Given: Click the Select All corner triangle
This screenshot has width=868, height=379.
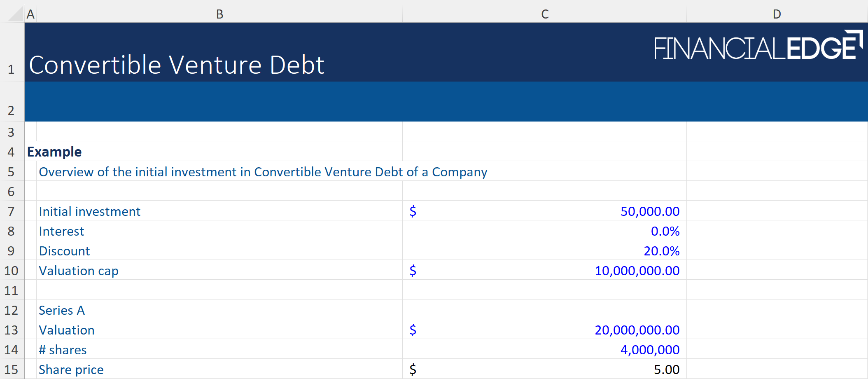Looking at the screenshot, I should tap(16, 14).
